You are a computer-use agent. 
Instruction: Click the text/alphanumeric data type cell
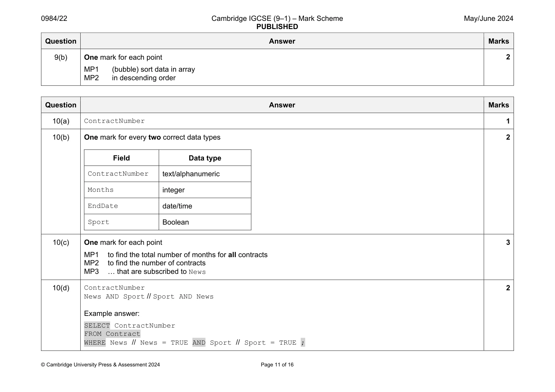click(205, 174)
